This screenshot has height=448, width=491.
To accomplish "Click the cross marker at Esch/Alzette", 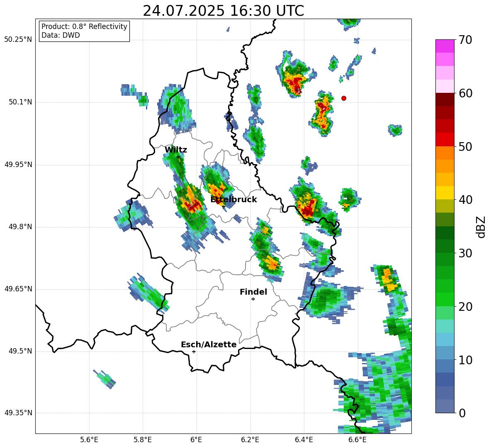I will click(194, 351).
